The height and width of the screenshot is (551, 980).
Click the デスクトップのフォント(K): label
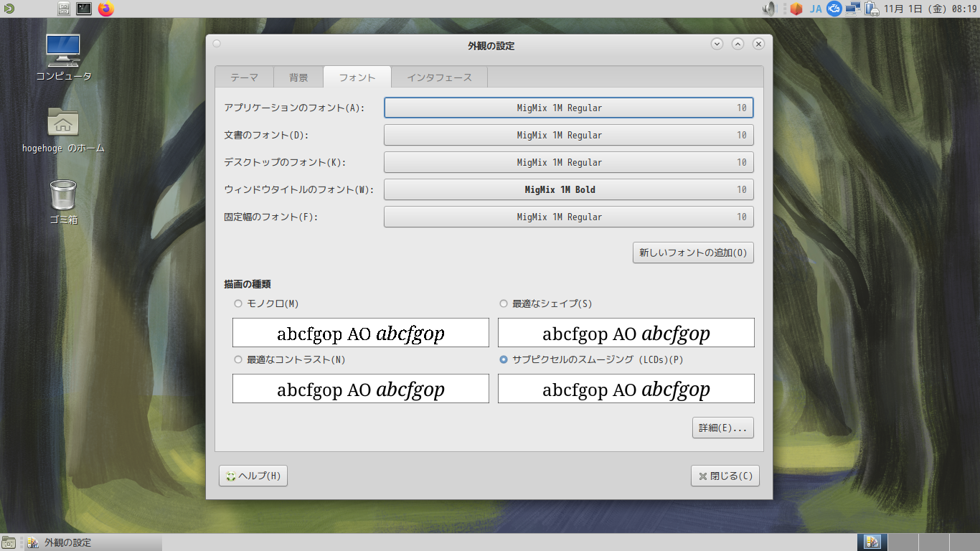point(286,162)
